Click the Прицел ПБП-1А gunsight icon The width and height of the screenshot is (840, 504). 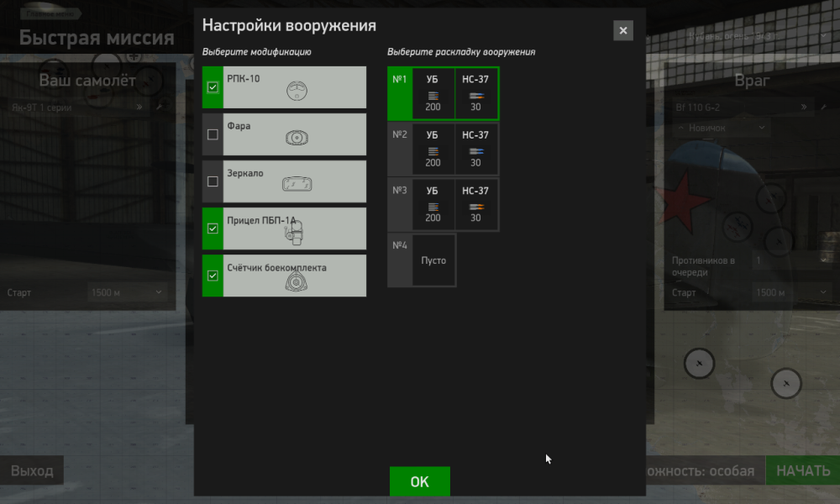(294, 231)
